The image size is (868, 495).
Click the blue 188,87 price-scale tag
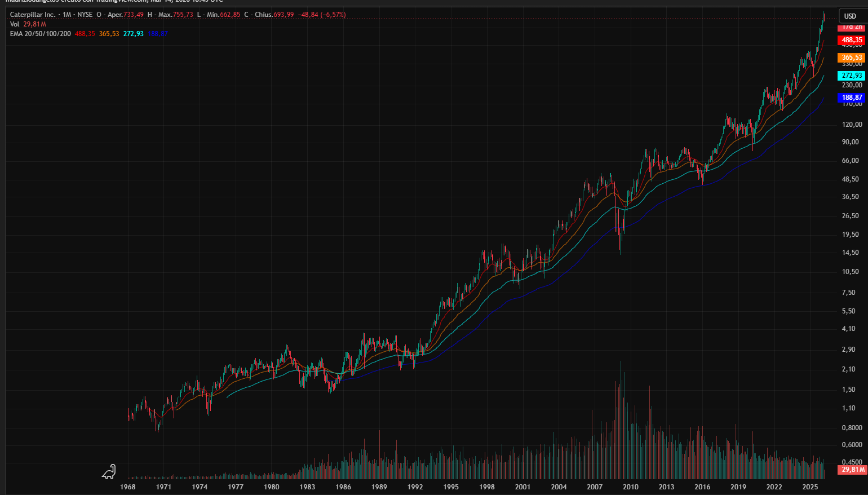click(x=852, y=98)
